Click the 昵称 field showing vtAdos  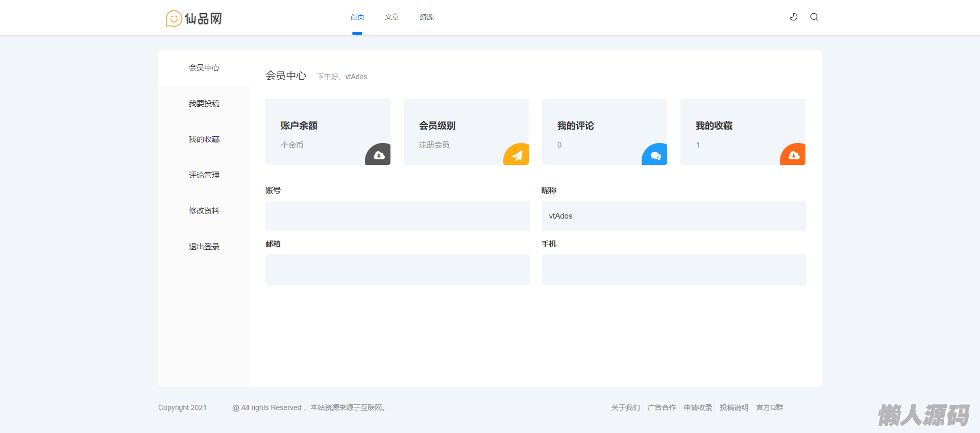pyautogui.click(x=674, y=216)
